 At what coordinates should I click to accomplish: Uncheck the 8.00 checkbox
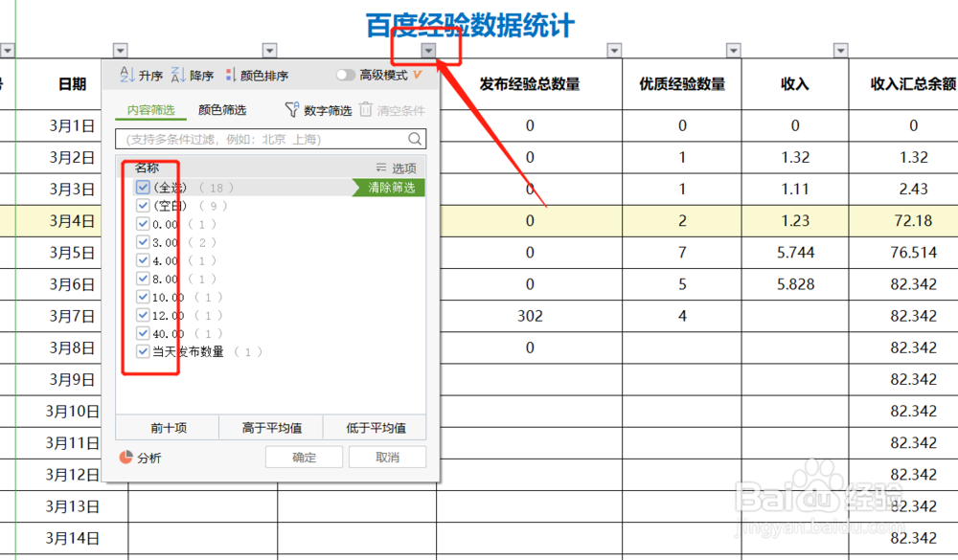tap(143, 279)
